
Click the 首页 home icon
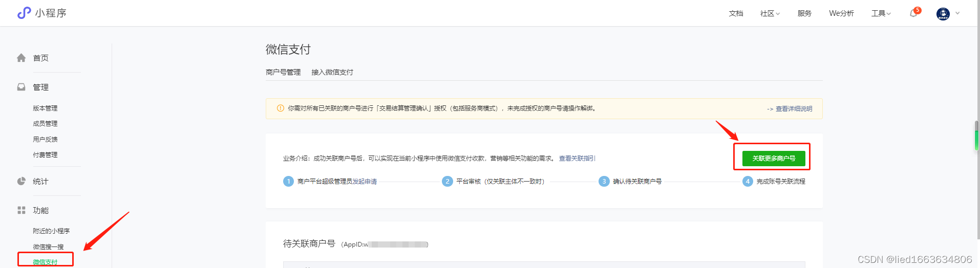(21, 58)
